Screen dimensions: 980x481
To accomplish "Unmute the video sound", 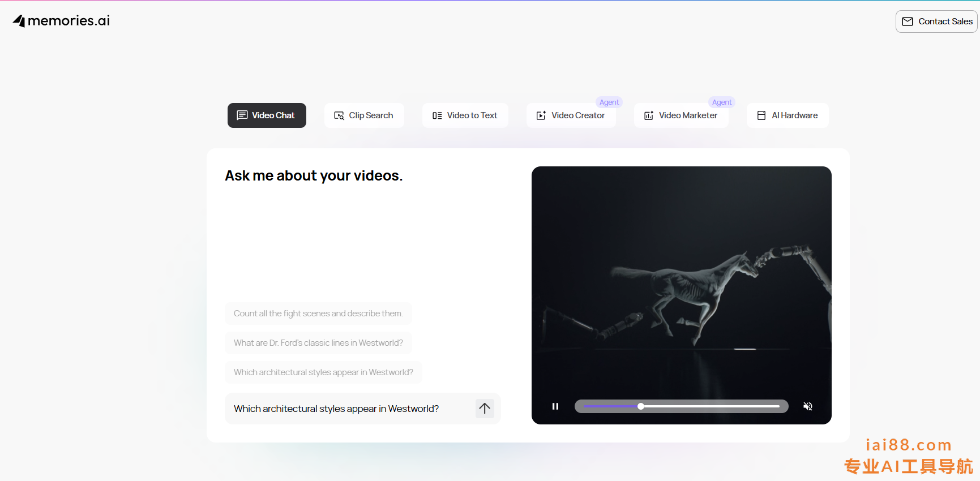I will (808, 406).
